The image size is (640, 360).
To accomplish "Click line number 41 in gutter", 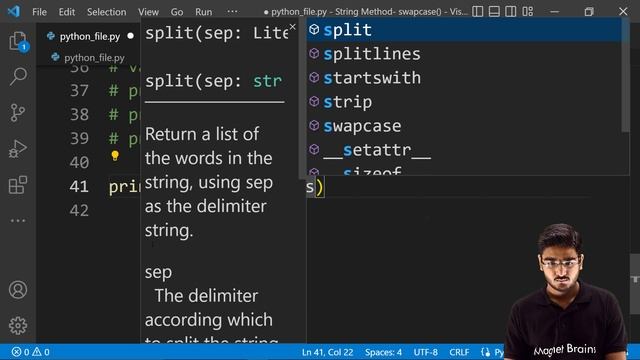I will pos(79,187).
